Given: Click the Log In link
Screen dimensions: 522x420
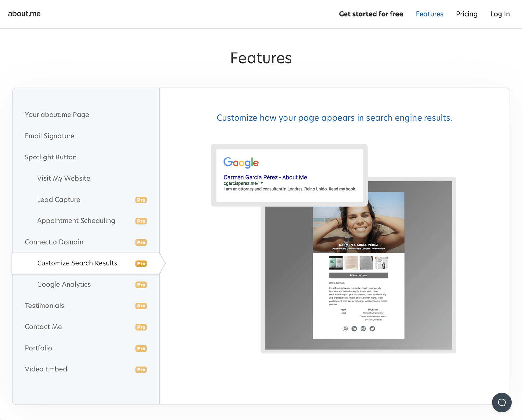Looking at the screenshot, I should [x=500, y=14].
